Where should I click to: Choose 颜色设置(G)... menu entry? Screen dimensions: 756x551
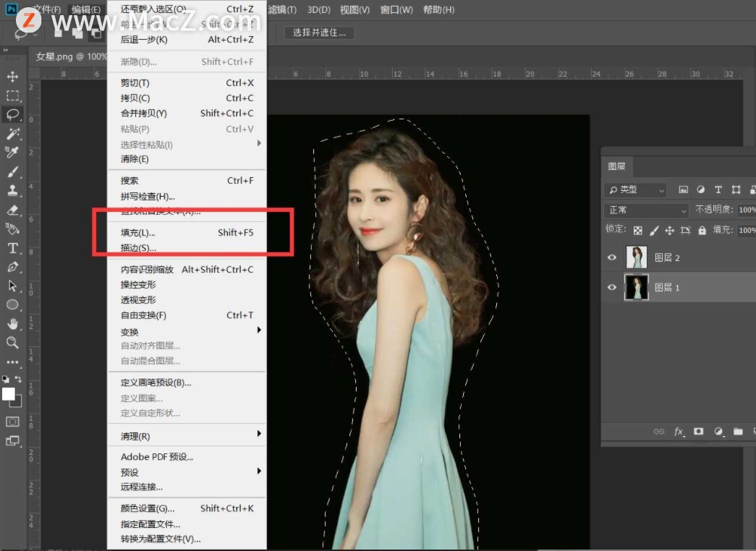pos(187,508)
